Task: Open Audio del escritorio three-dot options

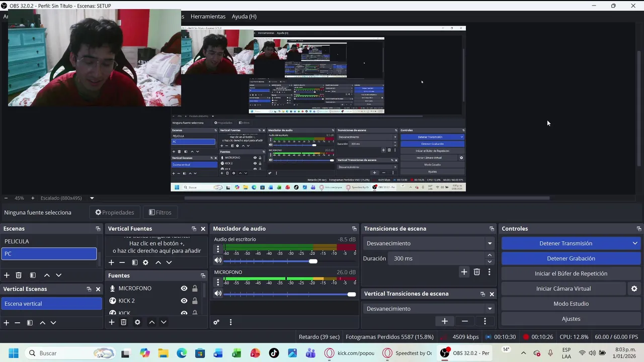Action: (218, 249)
